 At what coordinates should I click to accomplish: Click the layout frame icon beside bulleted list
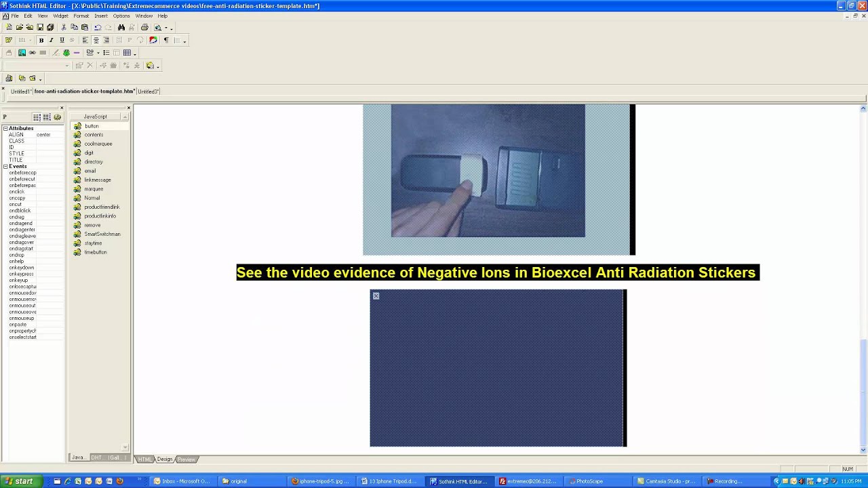(x=116, y=53)
